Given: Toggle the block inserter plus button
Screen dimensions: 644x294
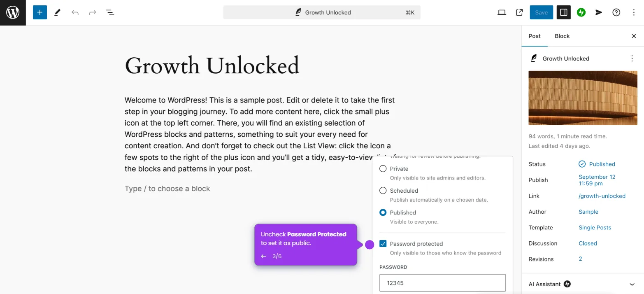Looking at the screenshot, I should click(x=40, y=12).
